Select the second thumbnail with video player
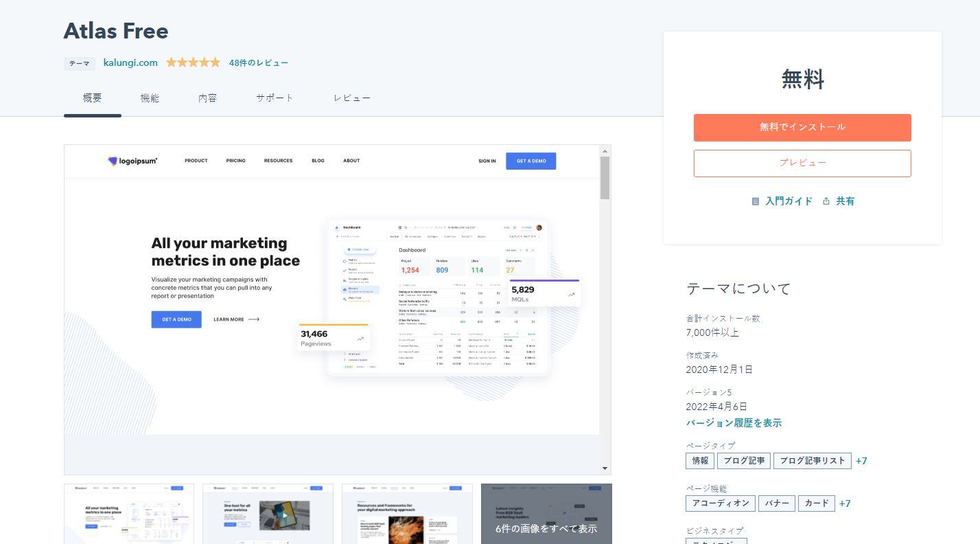Screen dimensions: 980x544 268,514
